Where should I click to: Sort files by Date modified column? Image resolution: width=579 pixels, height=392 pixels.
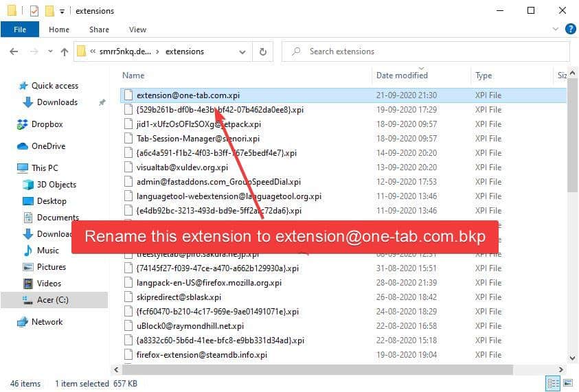402,76
